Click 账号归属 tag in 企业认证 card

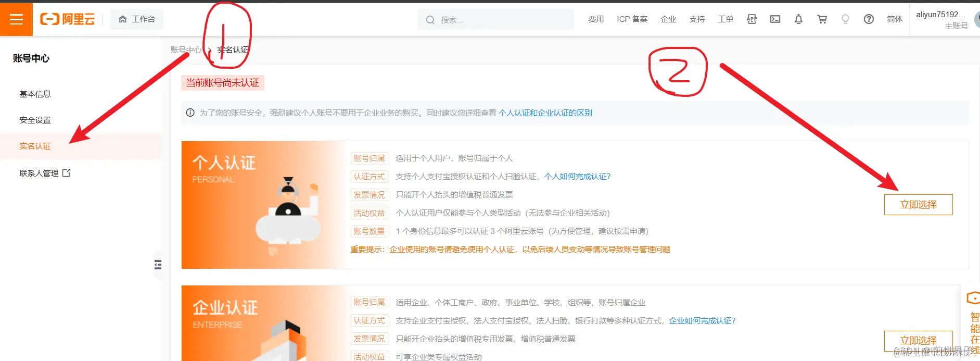tap(369, 302)
